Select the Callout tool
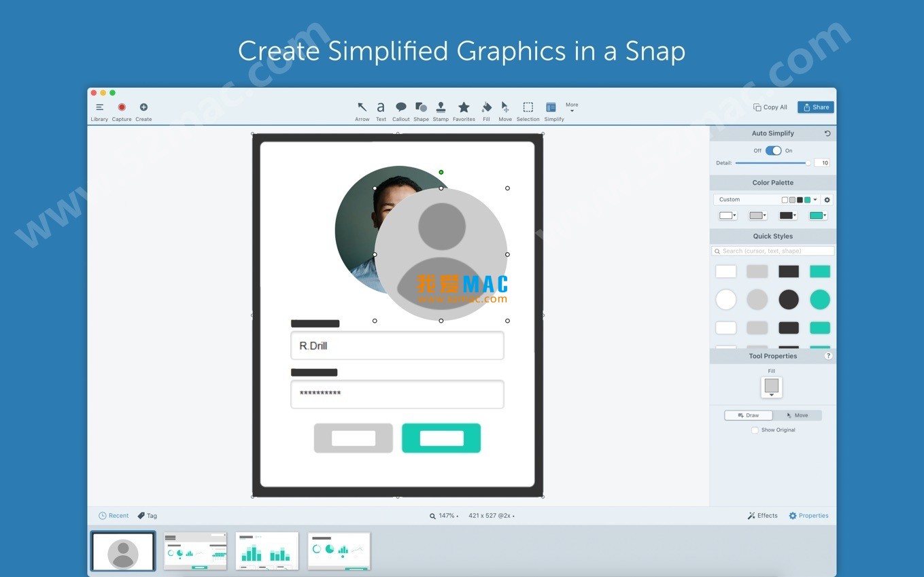 pyautogui.click(x=401, y=111)
